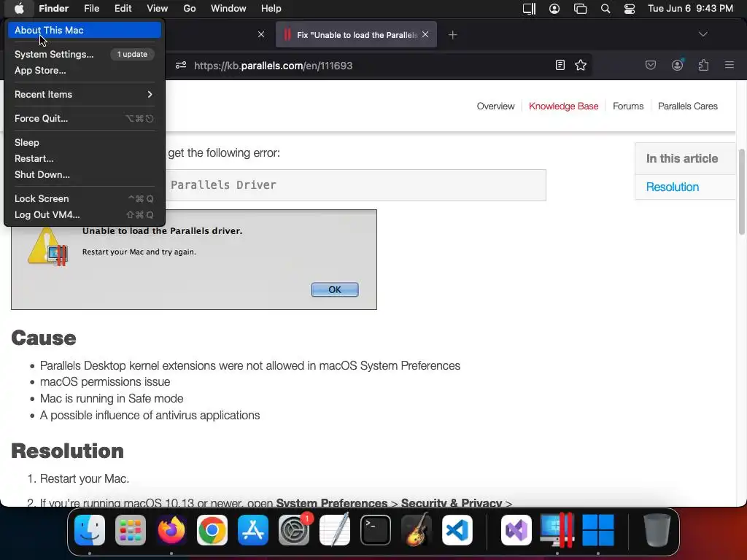Launch Visual Studio Code from the Dock

(x=457, y=530)
